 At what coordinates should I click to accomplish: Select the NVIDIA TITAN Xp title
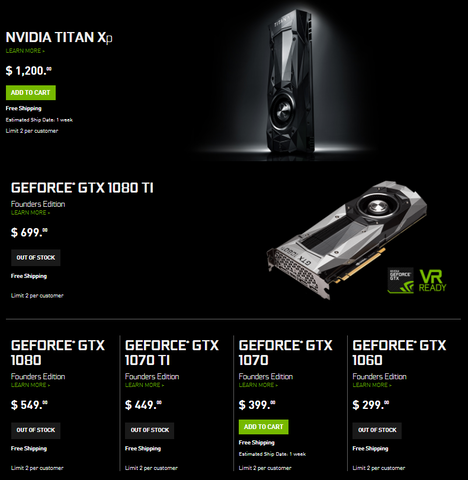pyautogui.click(x=59, y=37)
